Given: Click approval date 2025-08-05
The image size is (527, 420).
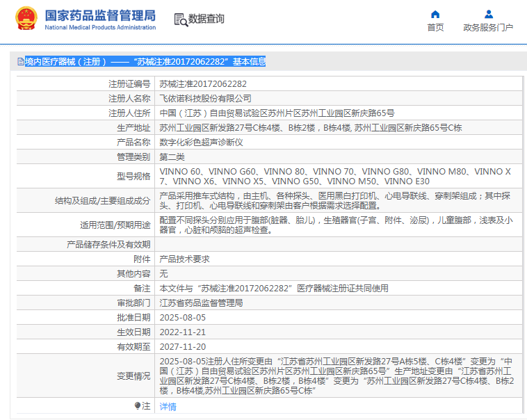Looking at the screenshot, I should (182, 318).
